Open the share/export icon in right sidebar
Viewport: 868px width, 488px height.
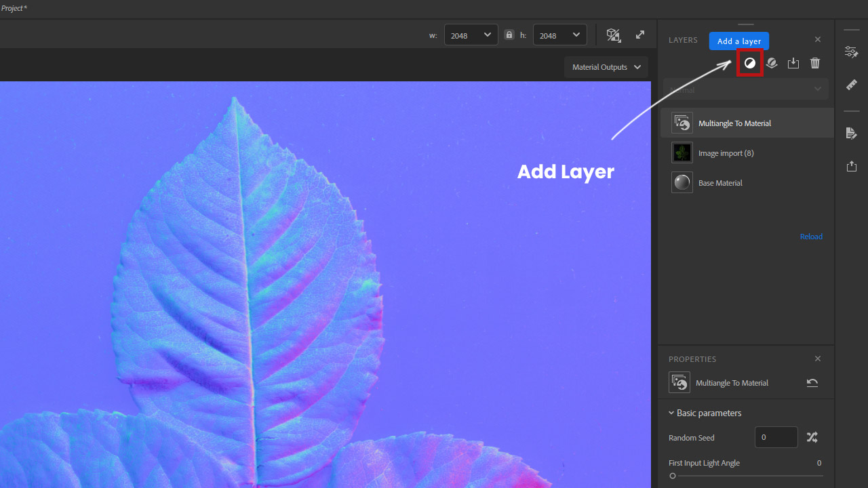[x=852, y=166]
